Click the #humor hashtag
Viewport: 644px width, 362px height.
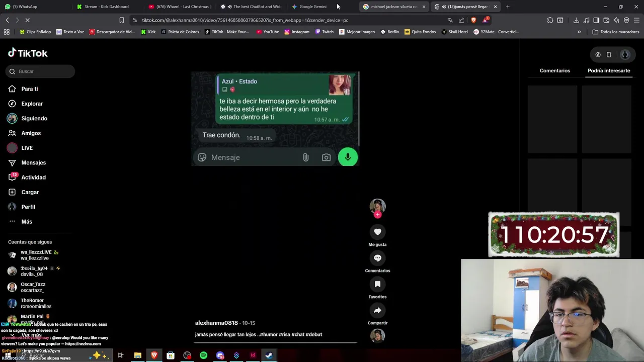click(x=268, y=334)
